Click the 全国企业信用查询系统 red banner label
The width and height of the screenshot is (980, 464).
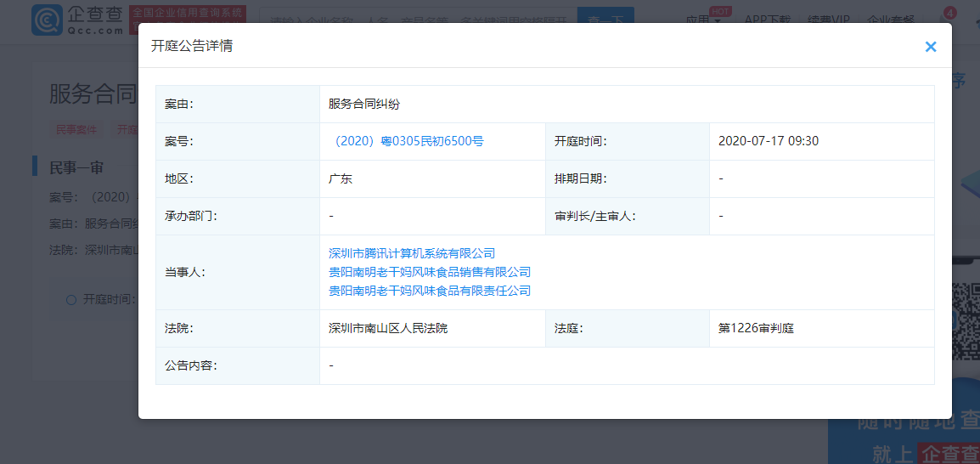tap(188, 14)
